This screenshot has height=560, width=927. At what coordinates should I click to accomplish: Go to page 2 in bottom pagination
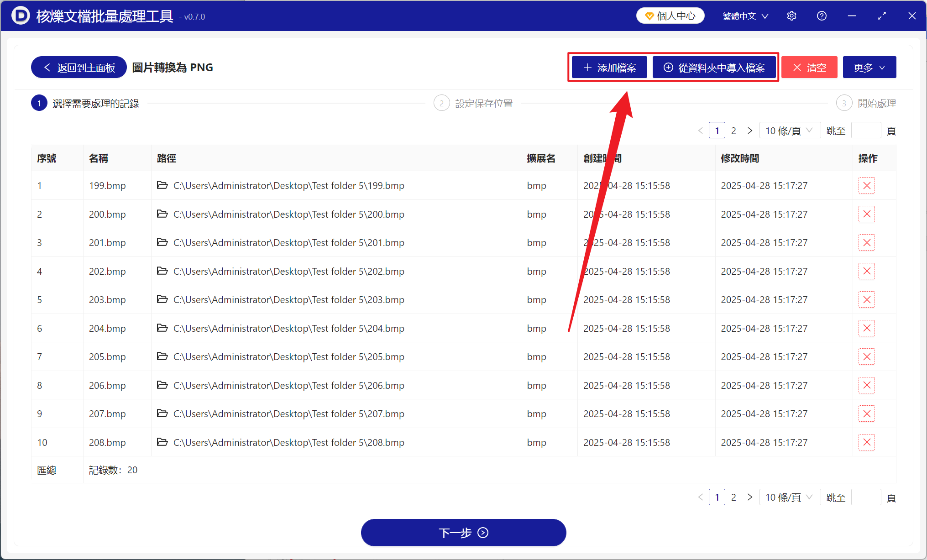(x=733, y=497)
